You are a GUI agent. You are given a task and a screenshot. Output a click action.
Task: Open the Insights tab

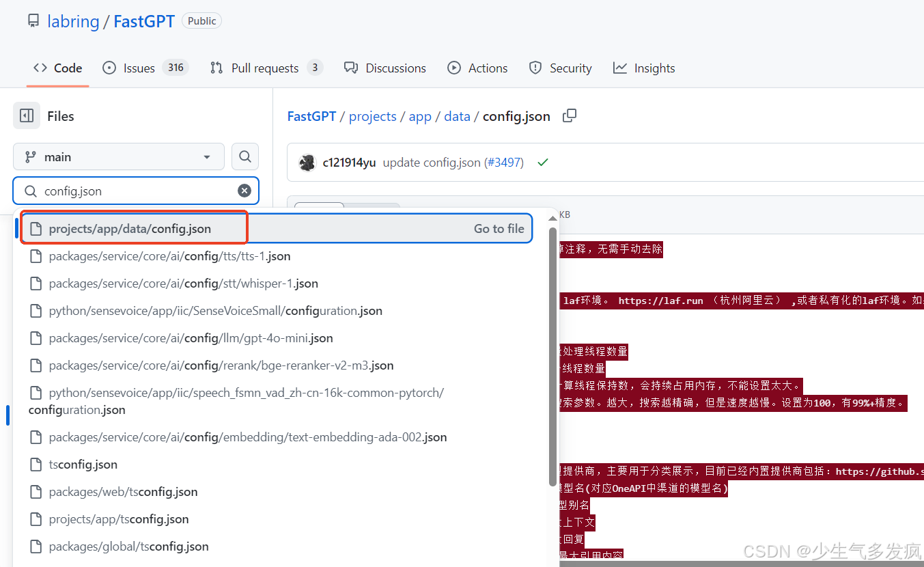coord(644,68)
